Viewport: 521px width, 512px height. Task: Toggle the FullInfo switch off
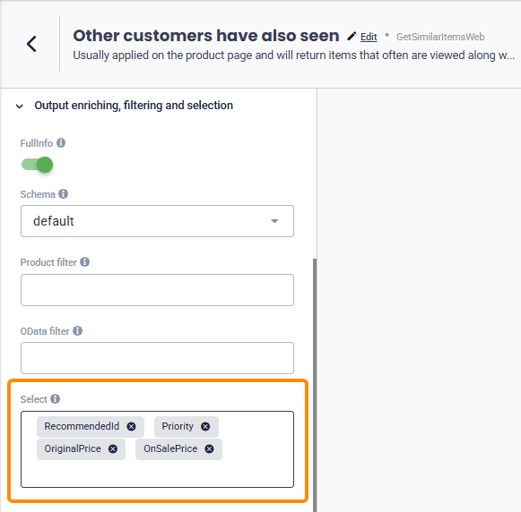37,165
